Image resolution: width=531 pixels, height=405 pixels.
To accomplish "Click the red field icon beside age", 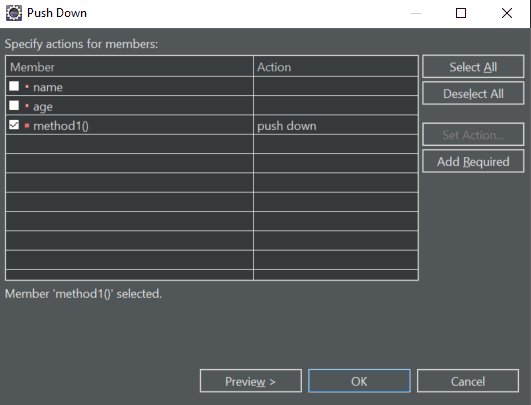I will pos(27,106).
